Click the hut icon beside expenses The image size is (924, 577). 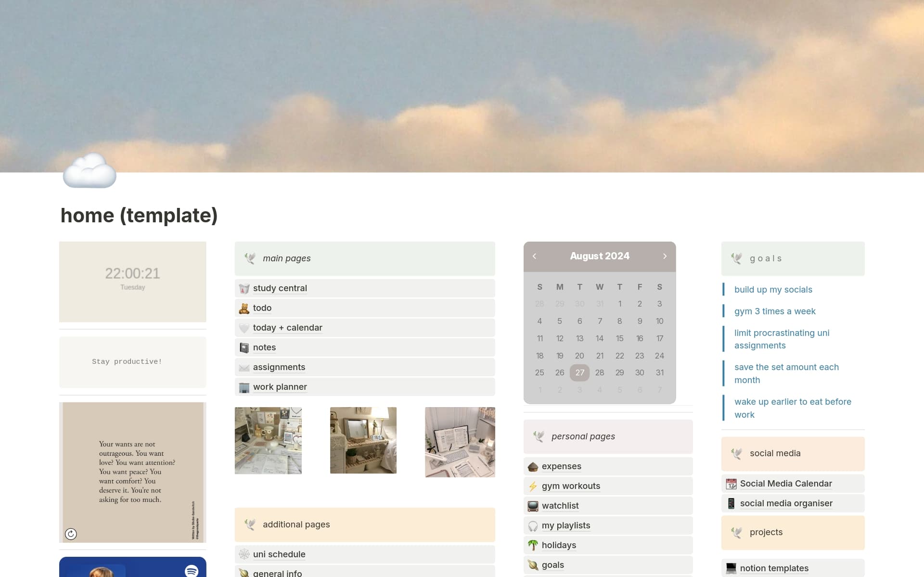point(533,466)
